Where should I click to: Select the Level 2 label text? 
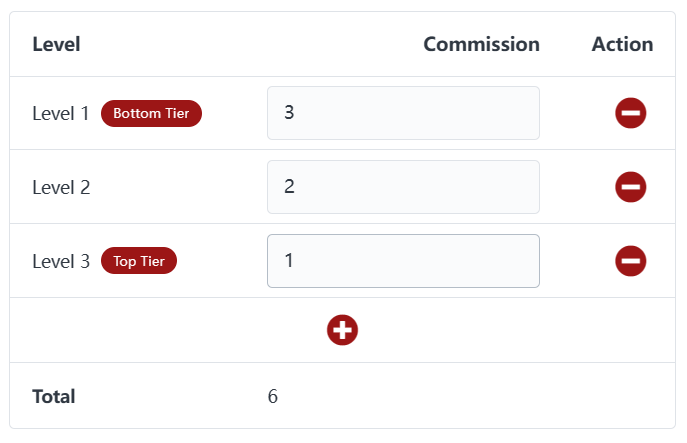point(61,187)
